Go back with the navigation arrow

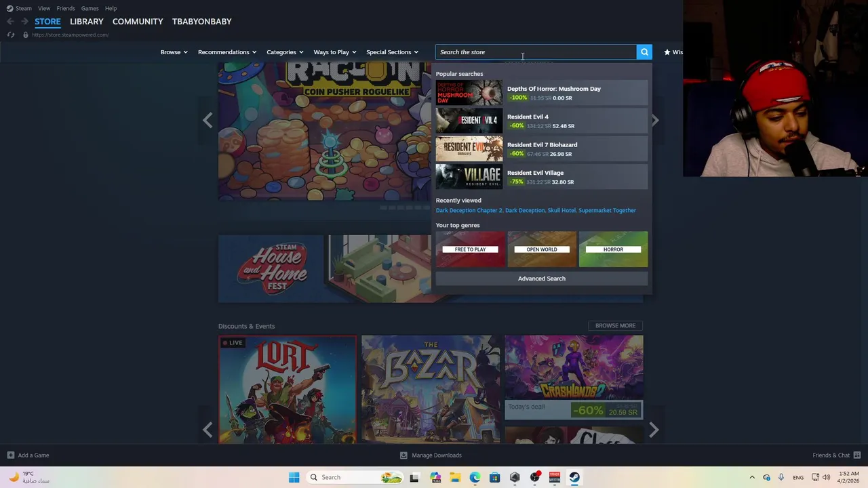pos(10,22)
